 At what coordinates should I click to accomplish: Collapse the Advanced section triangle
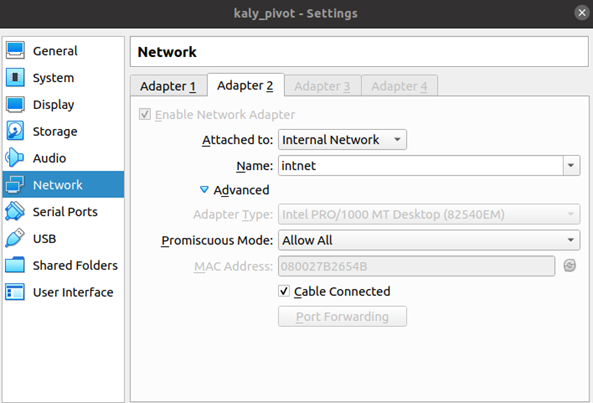pyautogui.click(x=204, y=189)
